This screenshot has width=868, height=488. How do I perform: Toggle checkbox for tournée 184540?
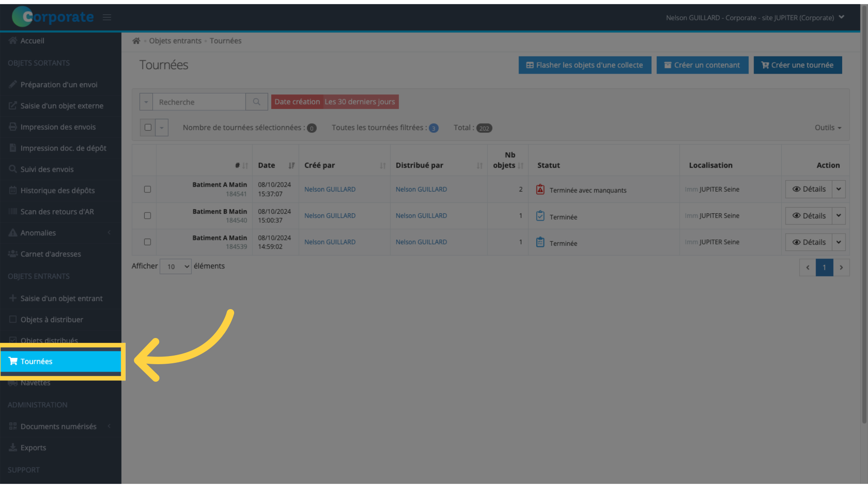coord(147,215)
